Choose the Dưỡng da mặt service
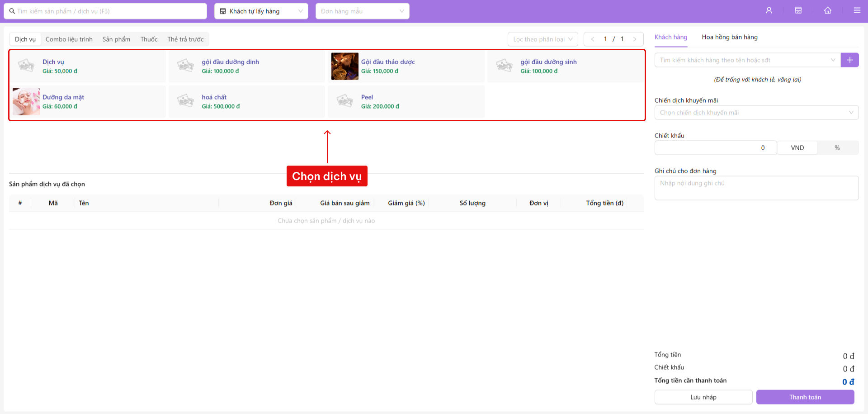This screenshot has height=414, width=868. pos(87,101)
